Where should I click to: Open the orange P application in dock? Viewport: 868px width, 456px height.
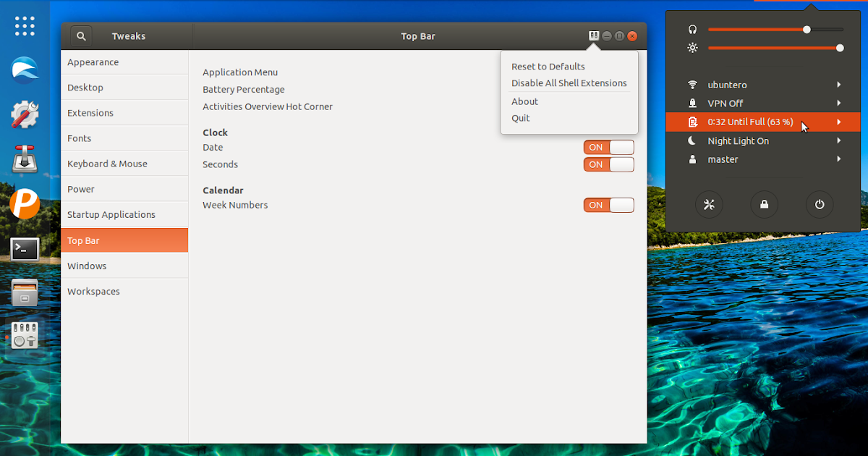point(25,204)
